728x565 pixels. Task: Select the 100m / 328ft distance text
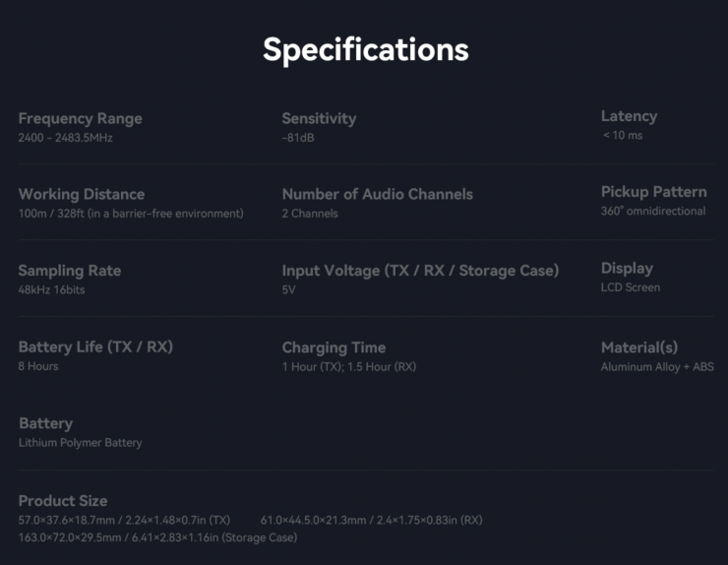click(131, 214)
